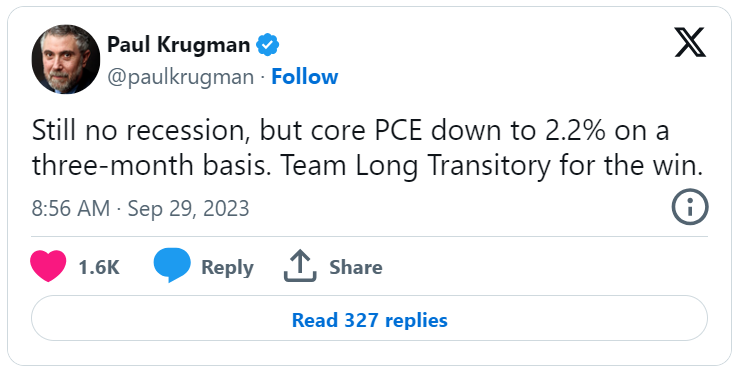
Task: Click the X logo in the corner
Action: click(690, 42)
